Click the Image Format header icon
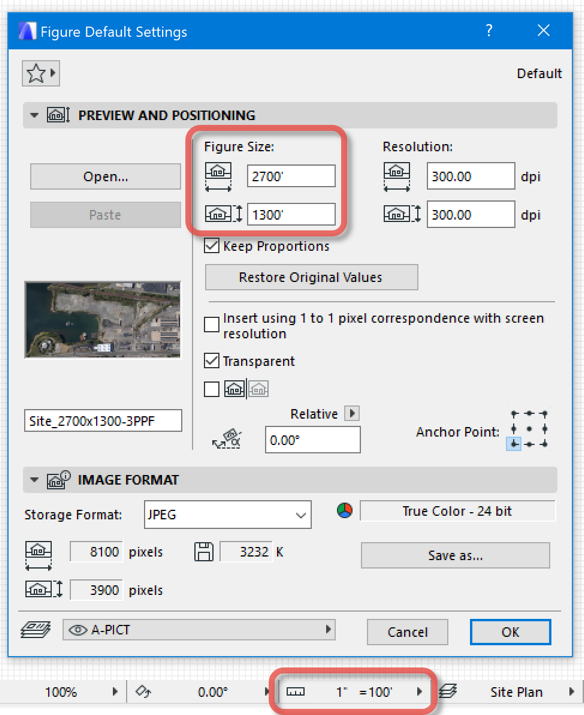Viewport: 584px width, 715px height. [x=58, y=480]
